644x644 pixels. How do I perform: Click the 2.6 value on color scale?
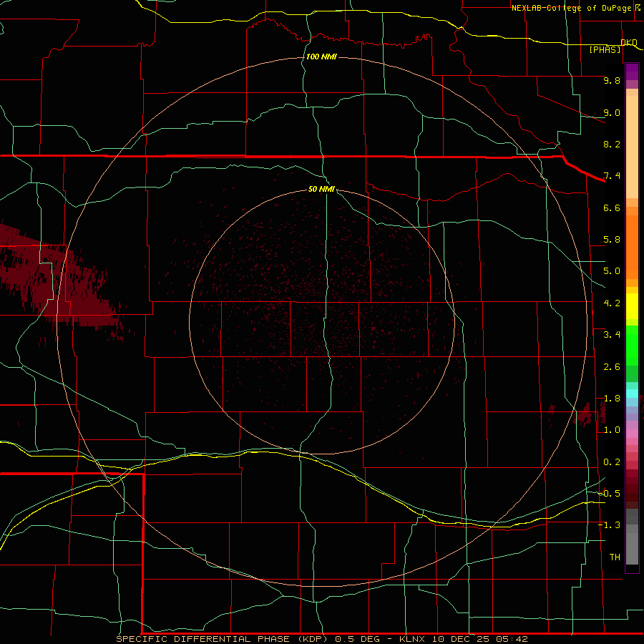612,367
